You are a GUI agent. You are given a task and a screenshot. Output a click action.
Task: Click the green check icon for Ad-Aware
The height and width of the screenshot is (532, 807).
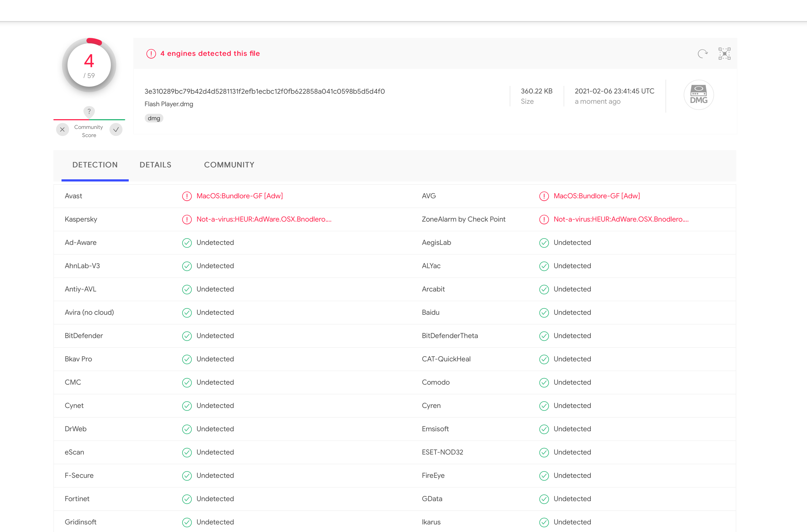coord(187,243)
